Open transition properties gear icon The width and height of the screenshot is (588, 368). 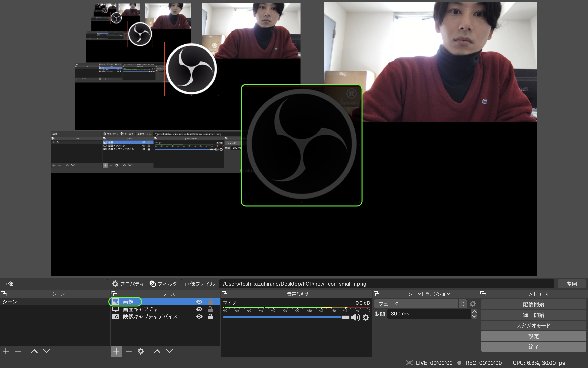[473, 304]
